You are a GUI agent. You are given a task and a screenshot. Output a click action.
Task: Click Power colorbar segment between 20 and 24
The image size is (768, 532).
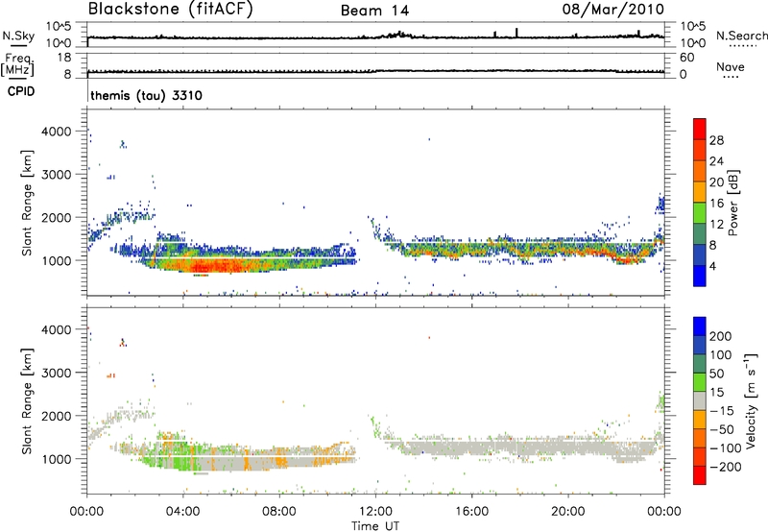click(700, 171)
